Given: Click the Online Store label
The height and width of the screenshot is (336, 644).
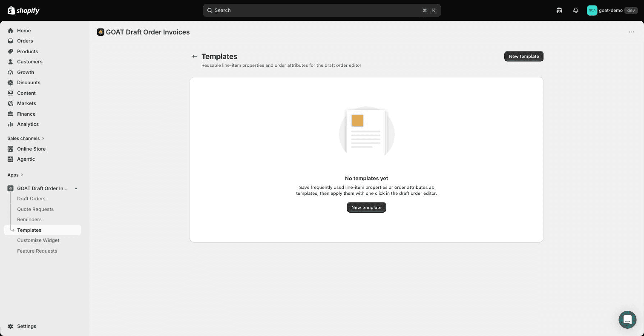Looking at the screenshot, I should 31,149.
